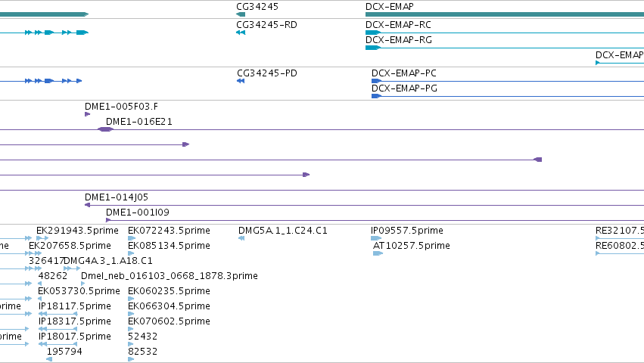
Task: Click EST label IP18017.5prime
Action: point(74,337)
